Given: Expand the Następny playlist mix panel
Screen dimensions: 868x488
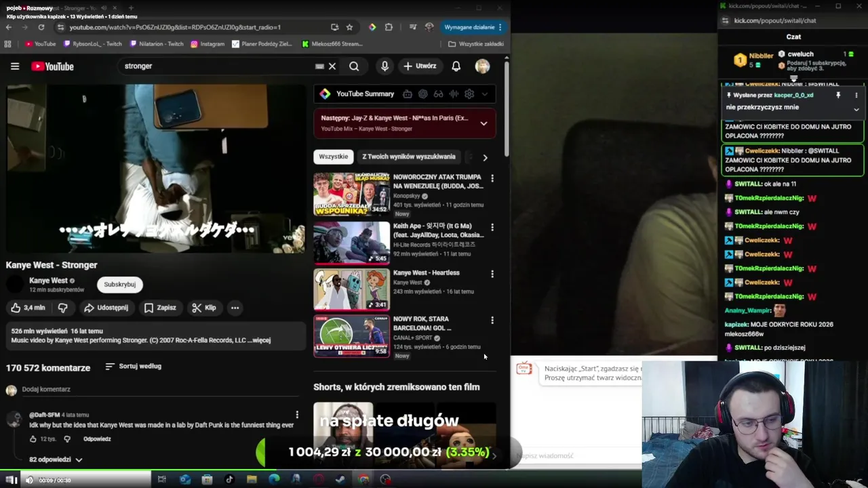Looking at the screenshot, I should (x=484, y=123).
